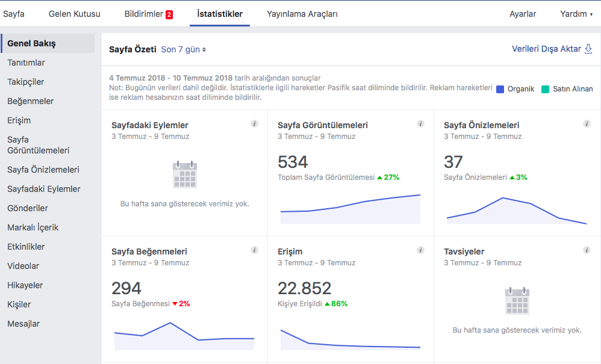Click info icon on Sayfa Görüntülemeleri card
Image resolution: width=601 pixels, height=364 pixels.
click(x=420, y=123)
